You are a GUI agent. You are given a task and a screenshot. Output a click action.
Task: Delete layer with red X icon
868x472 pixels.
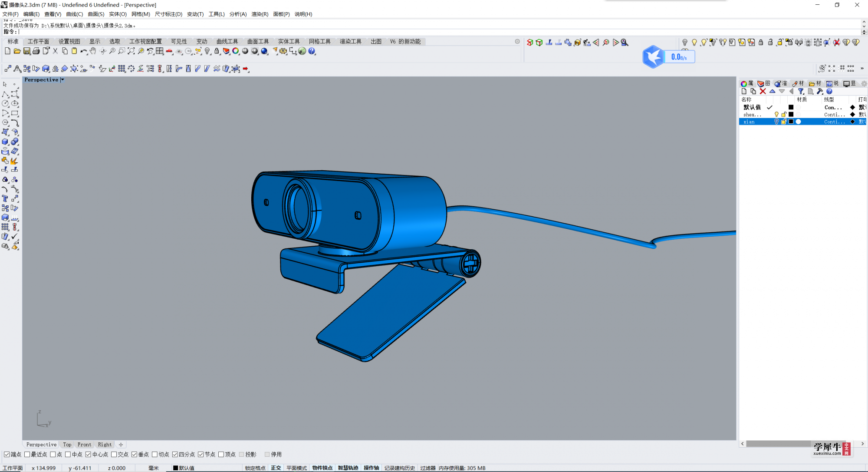coord(763,91)
